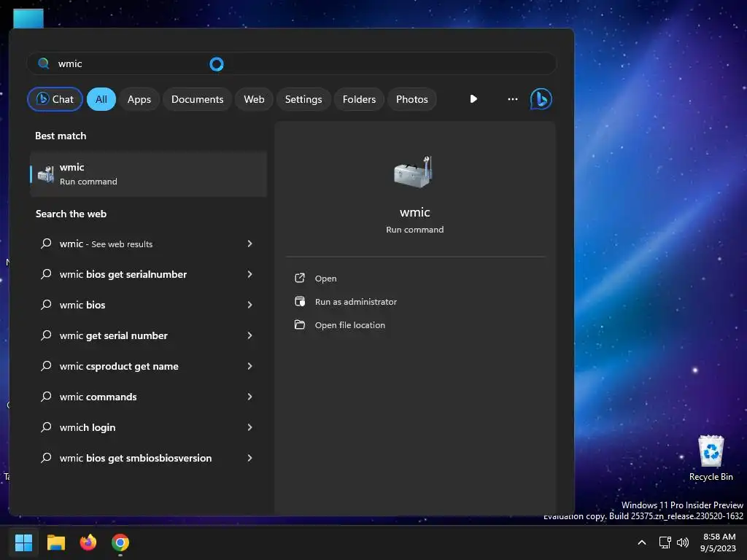Expand wmic - See web results arrow

(249, 244)
